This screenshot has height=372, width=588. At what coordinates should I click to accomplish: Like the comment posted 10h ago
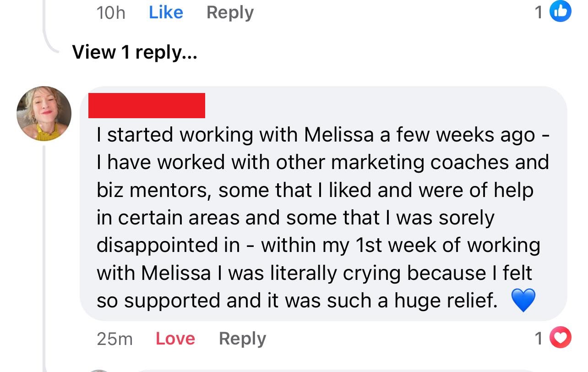point(166,12)
